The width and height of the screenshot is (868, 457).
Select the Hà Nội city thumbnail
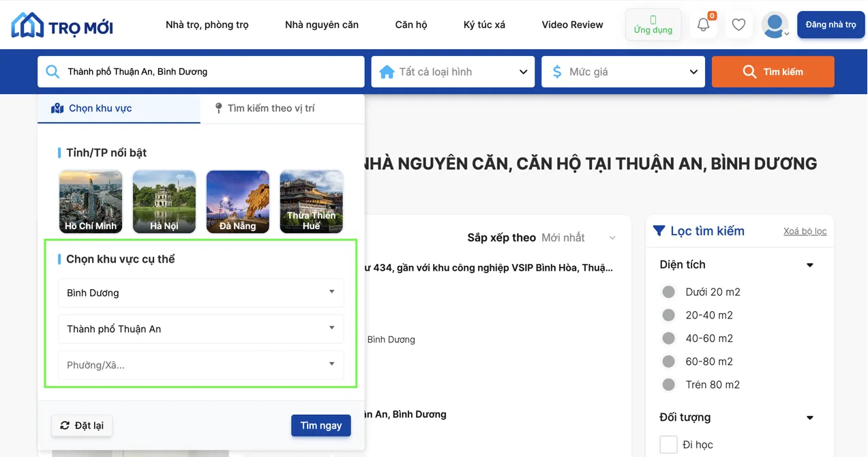click(164, 201)
